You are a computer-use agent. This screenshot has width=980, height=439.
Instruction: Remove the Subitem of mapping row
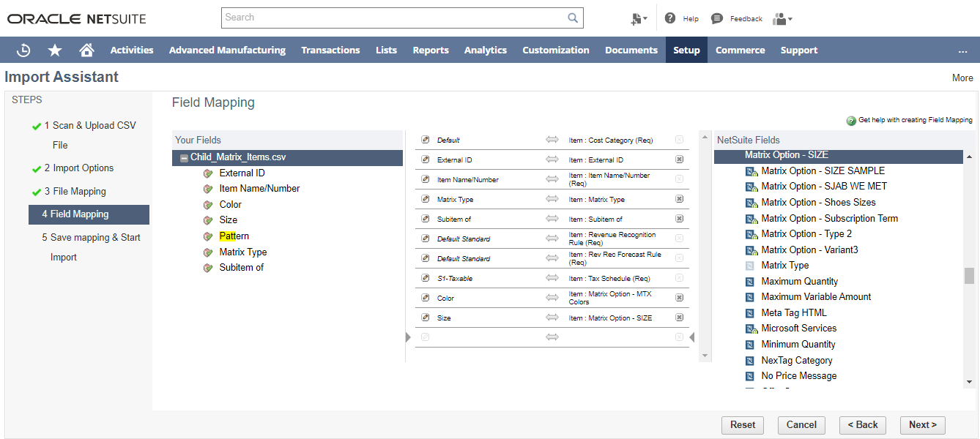(679, 219)
